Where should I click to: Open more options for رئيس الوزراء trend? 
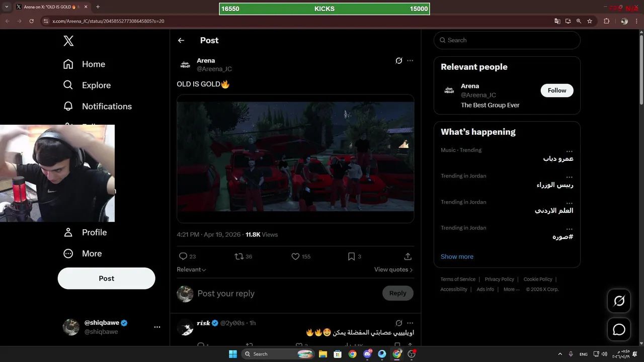click(569, 177)
